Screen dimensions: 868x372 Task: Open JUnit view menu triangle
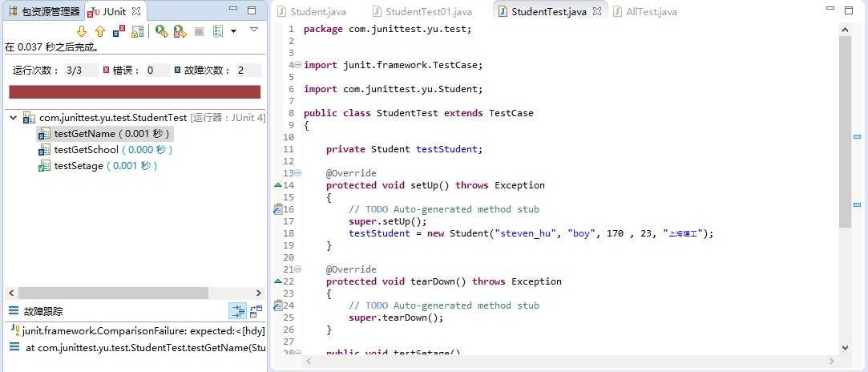pos(253,30)
